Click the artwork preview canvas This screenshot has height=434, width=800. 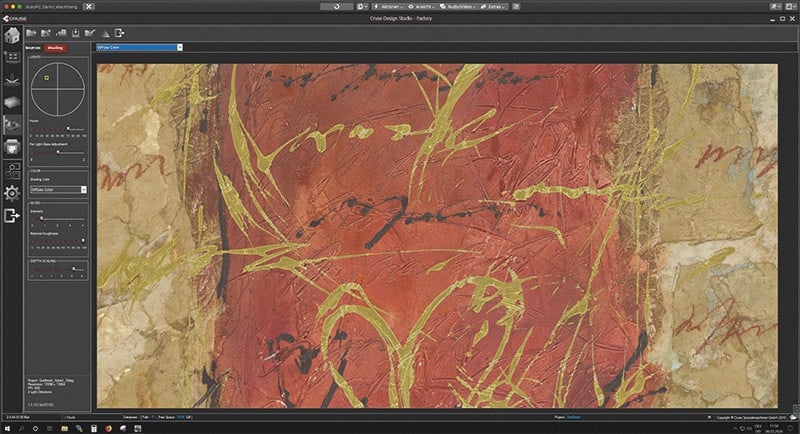437,236
